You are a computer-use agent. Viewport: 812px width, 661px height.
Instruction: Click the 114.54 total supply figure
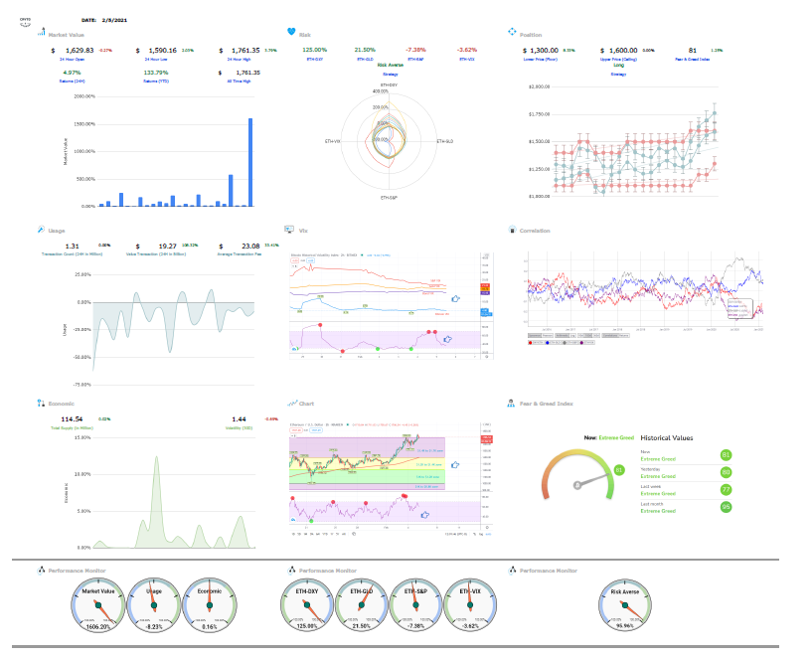(x=72, y=419)
